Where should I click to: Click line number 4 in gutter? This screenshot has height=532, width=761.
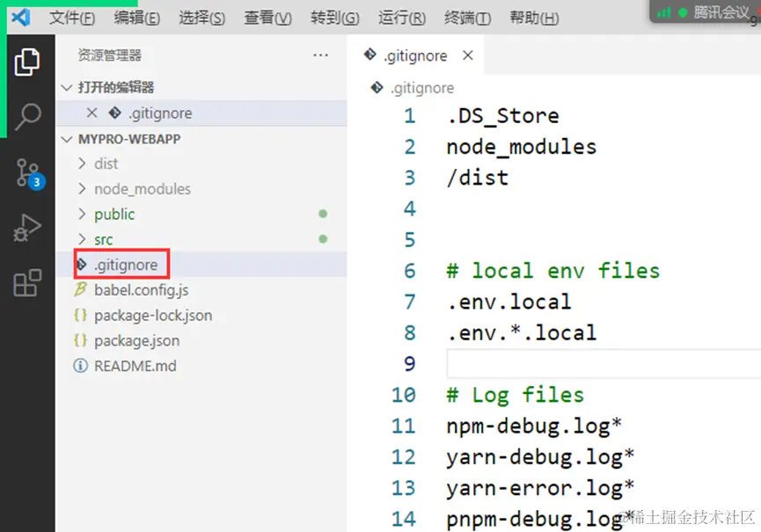pos(410,209)
